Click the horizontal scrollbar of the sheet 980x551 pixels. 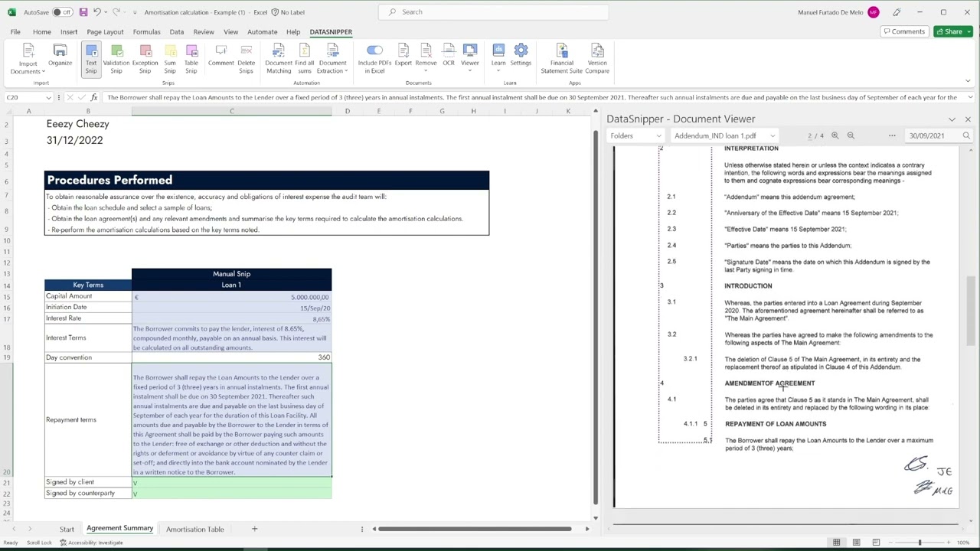coord(475,529)
